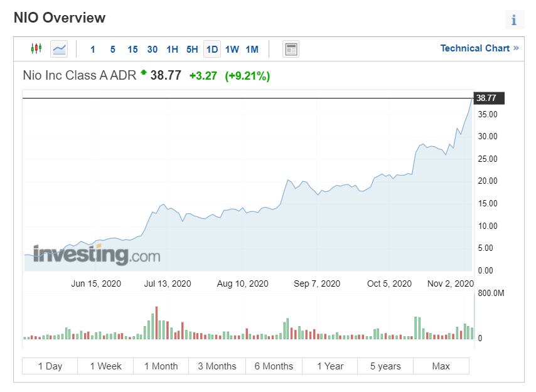Show the 5 years range
The width and height of the screenshot is (536, 392).
point(385,366)
